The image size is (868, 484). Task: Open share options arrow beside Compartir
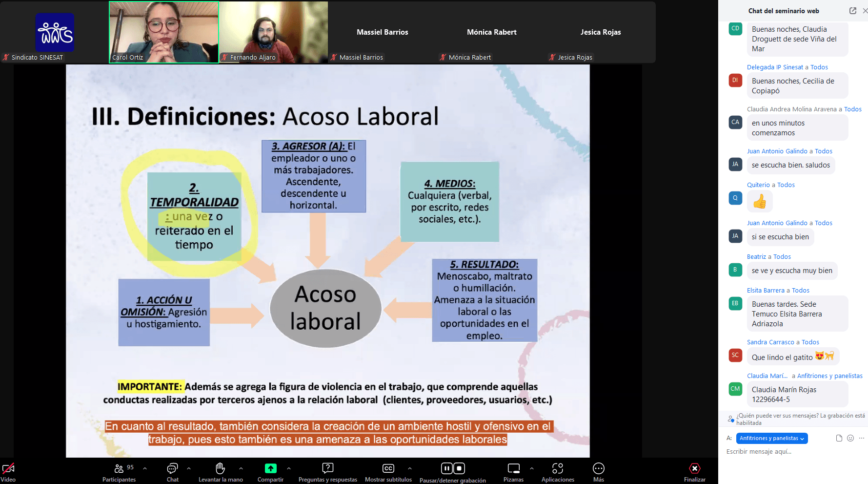[x=289, y=468]
